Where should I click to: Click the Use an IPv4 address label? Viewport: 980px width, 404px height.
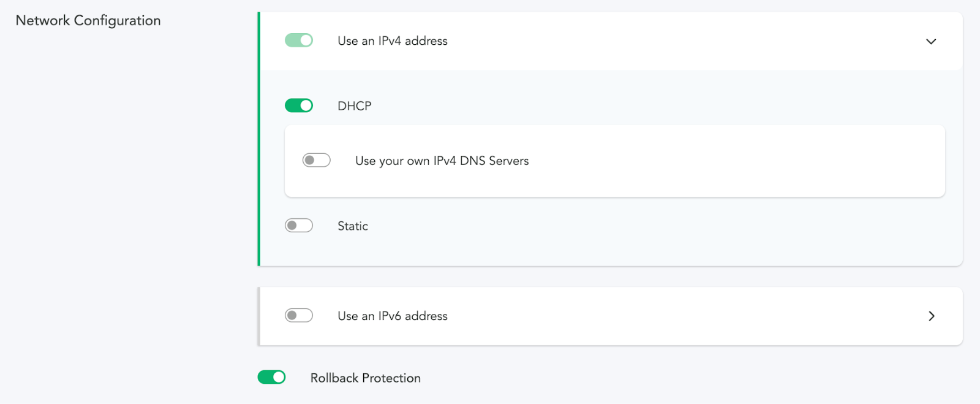393,41
